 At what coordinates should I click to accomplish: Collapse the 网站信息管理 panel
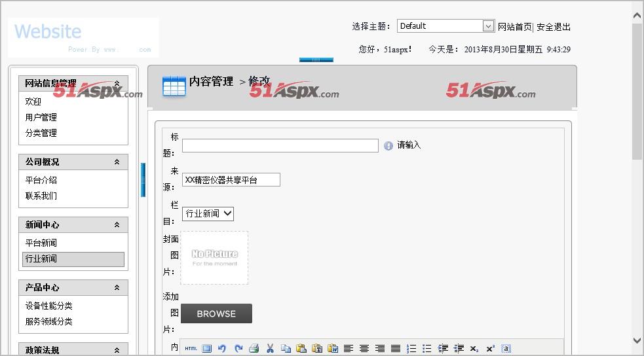tap(117, 83)
